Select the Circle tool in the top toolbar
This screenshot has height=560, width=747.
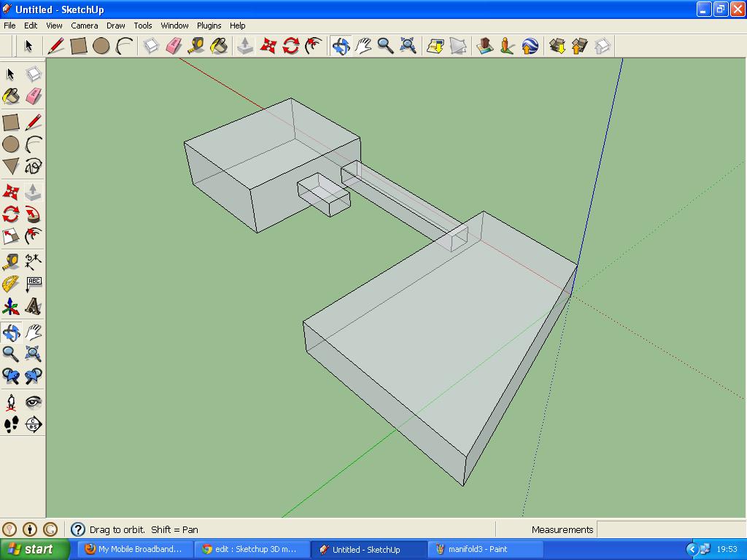(101, 46)
